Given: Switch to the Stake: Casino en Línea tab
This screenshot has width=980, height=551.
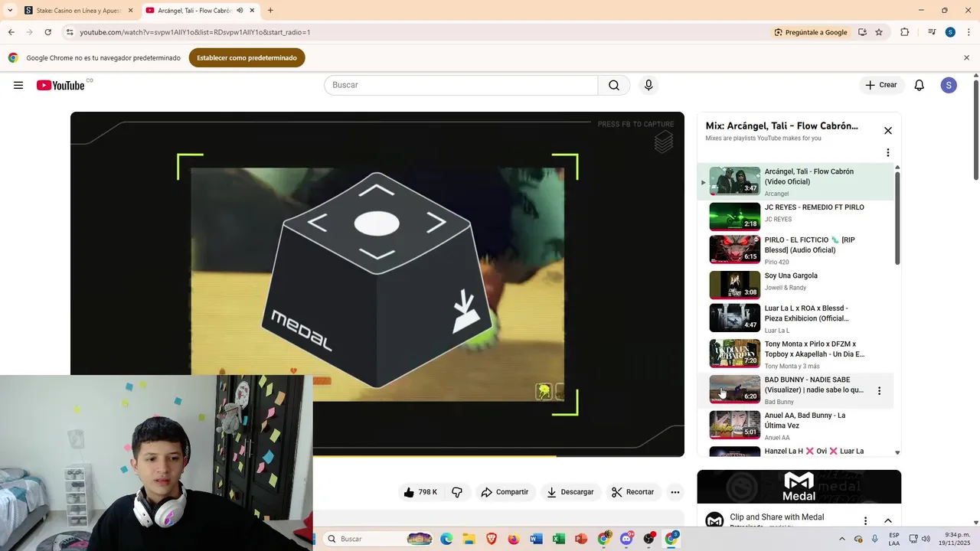Looking at the screenshot, I should point(78,11).
